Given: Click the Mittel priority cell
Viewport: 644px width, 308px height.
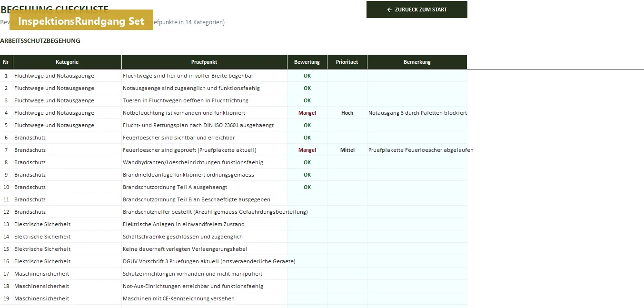Looking at the screenshot, I should click(x=347, y=150).
